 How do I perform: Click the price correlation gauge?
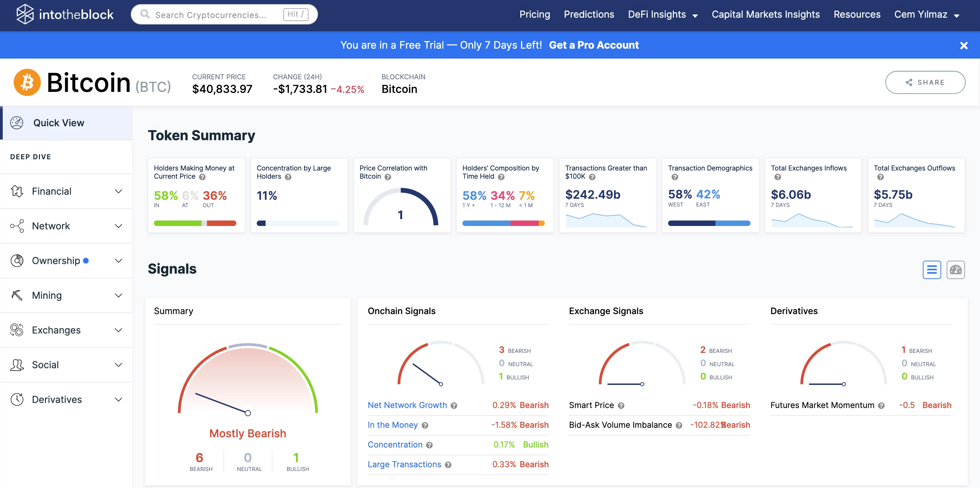tap(400, 207)
